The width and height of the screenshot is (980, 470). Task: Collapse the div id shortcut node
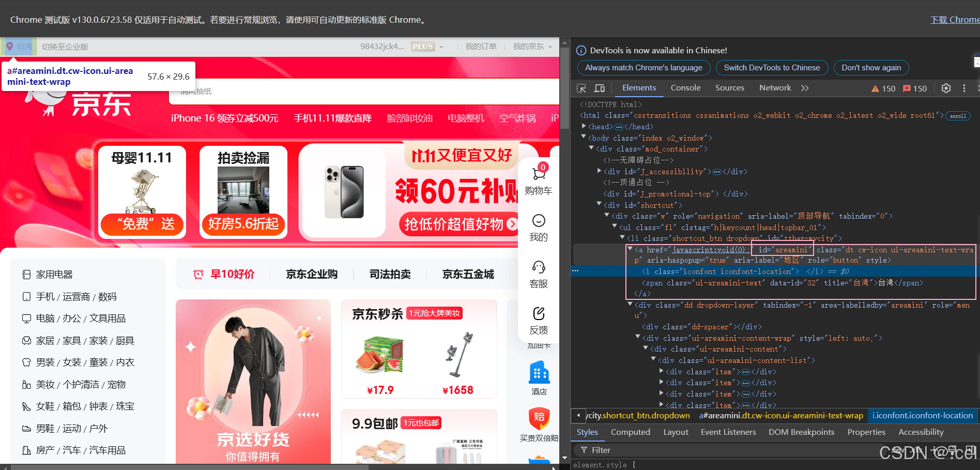(600, 204)
